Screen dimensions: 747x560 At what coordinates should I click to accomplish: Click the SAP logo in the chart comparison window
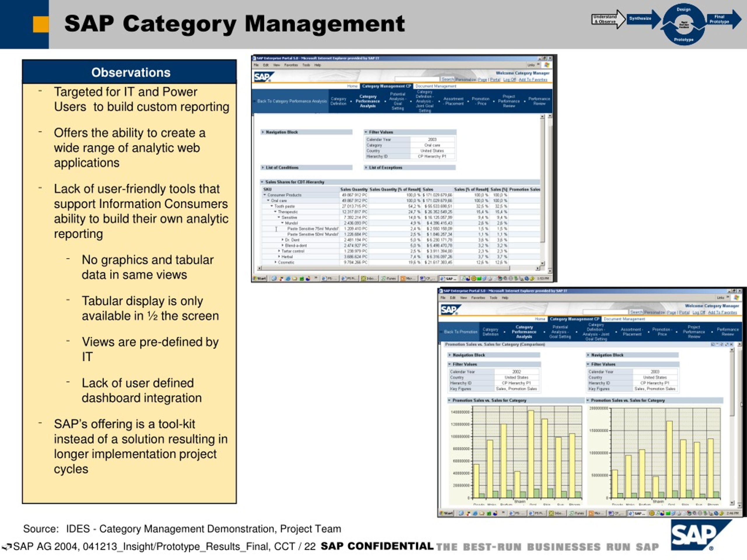(451, 309)
